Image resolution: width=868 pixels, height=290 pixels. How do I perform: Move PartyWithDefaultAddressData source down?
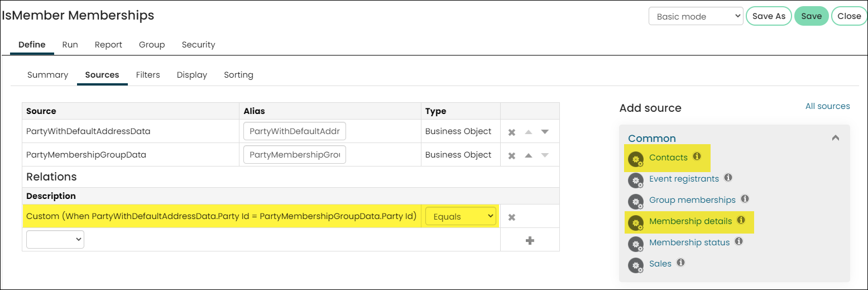545,132
